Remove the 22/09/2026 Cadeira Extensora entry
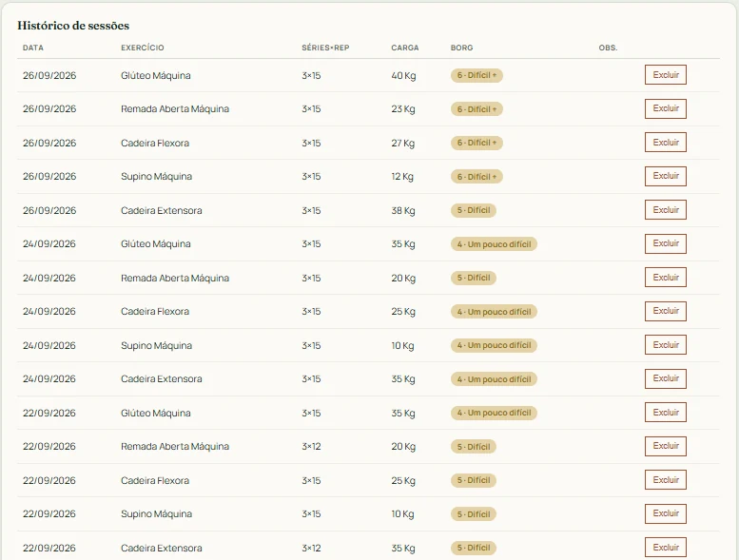 (x=666, y=548)
